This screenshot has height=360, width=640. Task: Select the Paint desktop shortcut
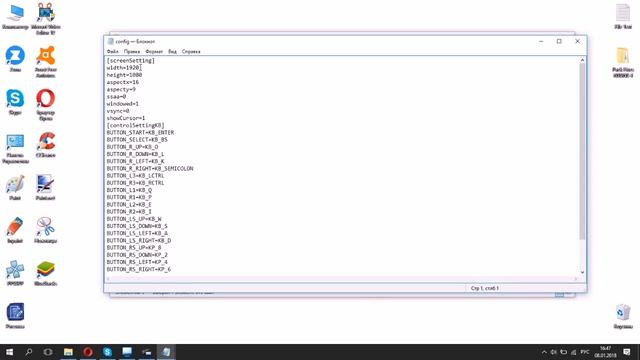pyautogui.click(x=15, y=188)
